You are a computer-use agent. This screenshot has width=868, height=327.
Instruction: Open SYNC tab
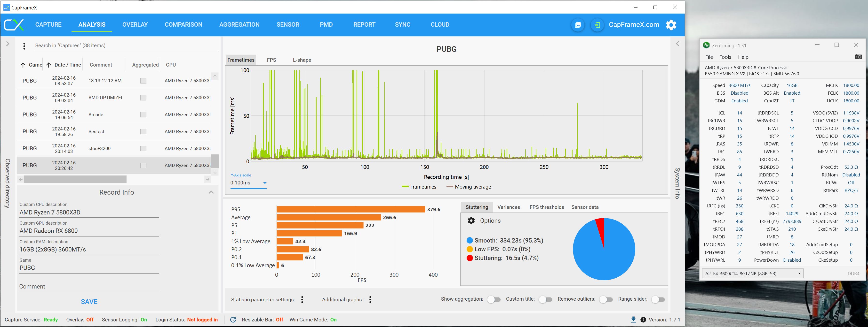[x=403, y=24]
